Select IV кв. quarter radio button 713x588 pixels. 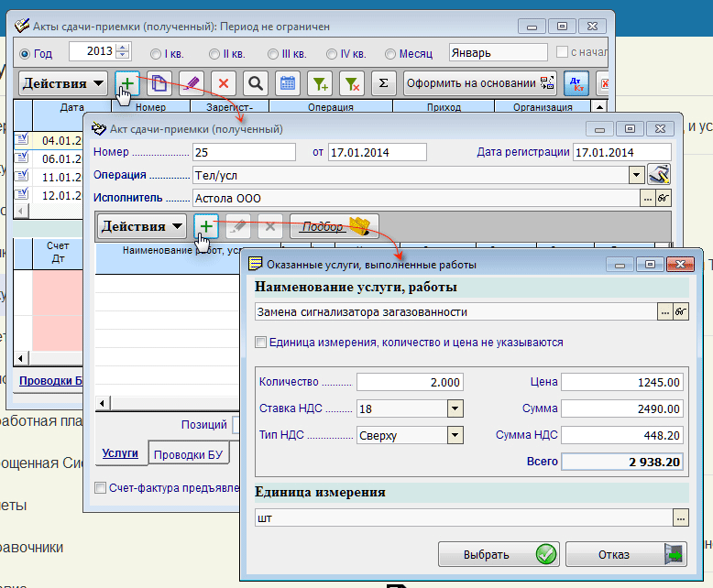(332, 54)
